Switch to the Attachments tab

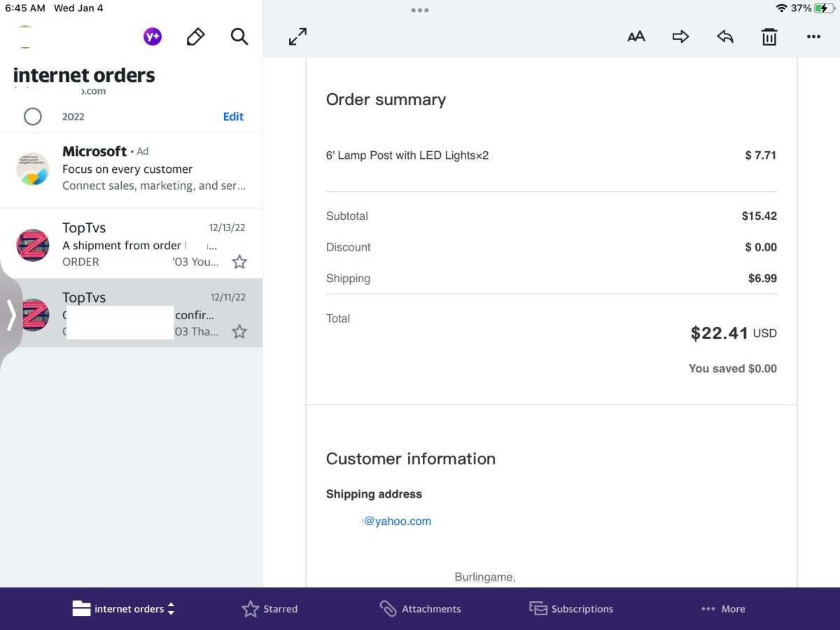click(x=420, y=609)
